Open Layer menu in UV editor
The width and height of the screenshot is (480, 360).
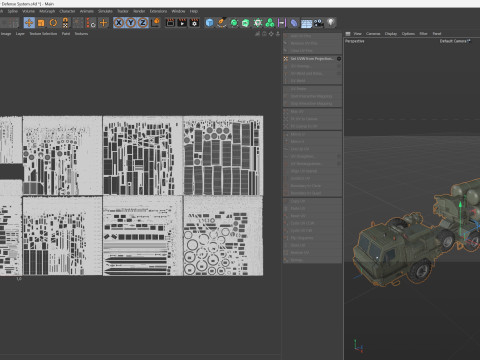click(20, 34)
